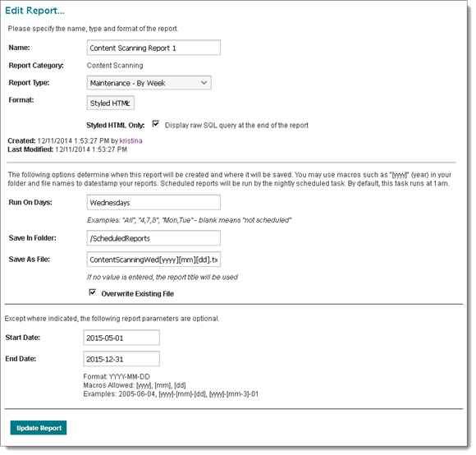Screen dimensions: 476x455
Task: Open the Format Styled HTML selector
Action: 111,103
